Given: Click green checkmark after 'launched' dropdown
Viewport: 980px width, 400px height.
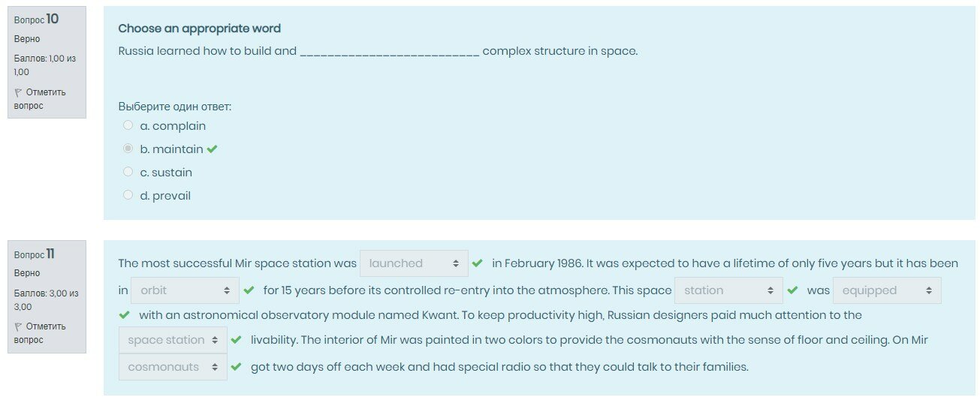Looking at the screenshot, I should 477,263.
